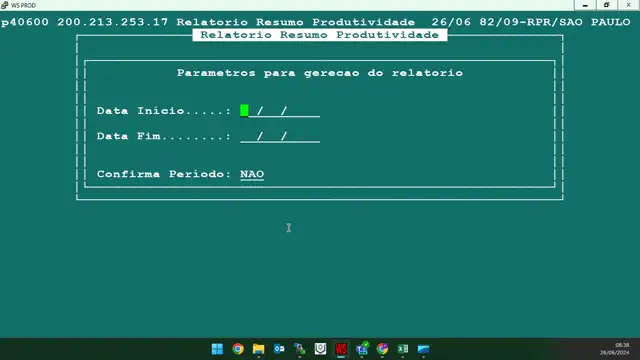Viewport: 640px width, 360px height.
Task: Close the WS PROD window
Action: tap(628, 5)
